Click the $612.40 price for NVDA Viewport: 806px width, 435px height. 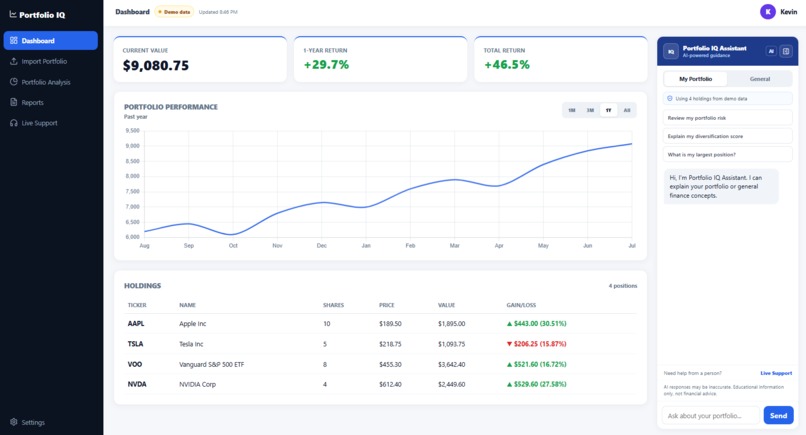coord(390,384)
